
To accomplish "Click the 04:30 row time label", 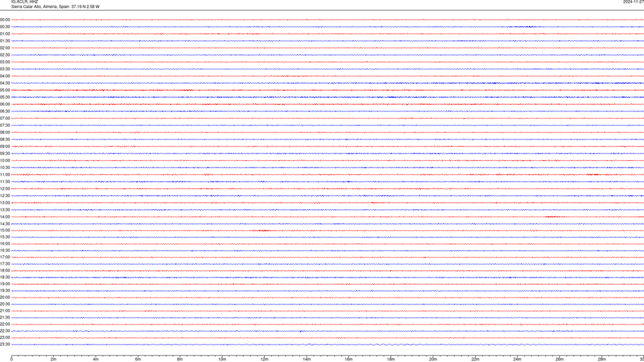I will click(5, 83).
